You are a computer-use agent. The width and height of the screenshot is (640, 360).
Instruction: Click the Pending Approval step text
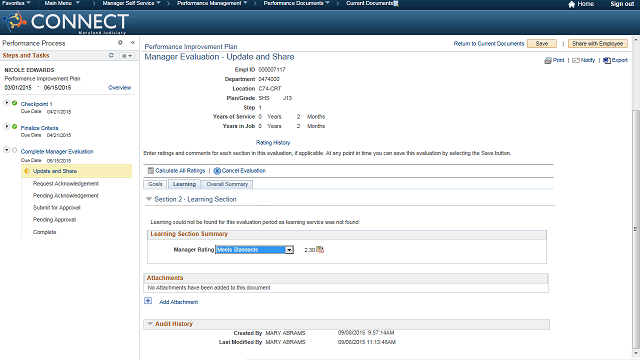click(54, 220)
